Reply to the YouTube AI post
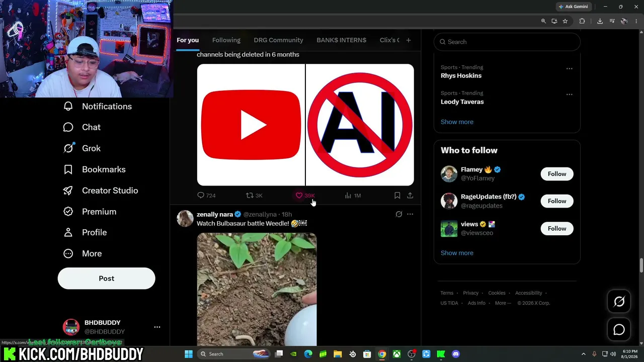Screen dimensions: 644x362 coord(206,196)
